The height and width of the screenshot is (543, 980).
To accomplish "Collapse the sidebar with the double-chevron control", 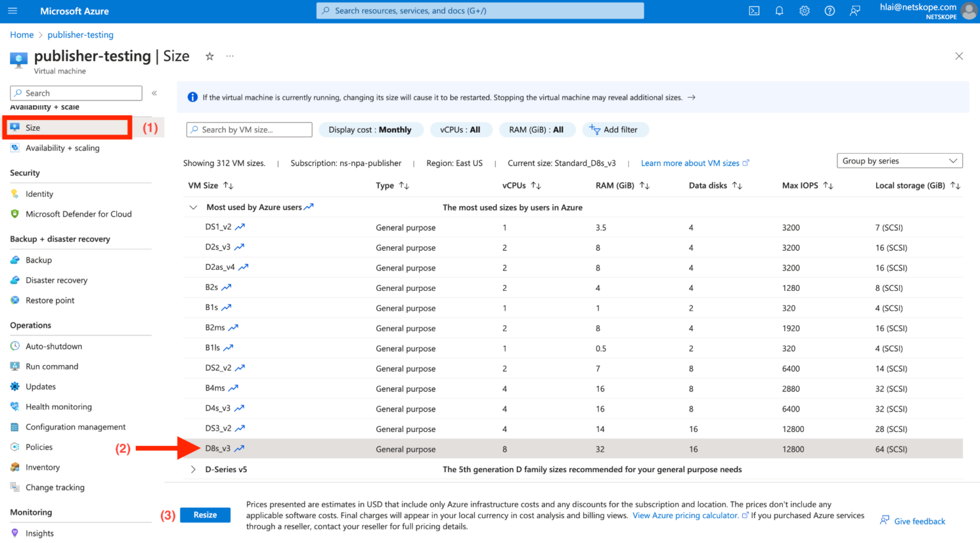I will pyautogui.click(x=154, y=93).
